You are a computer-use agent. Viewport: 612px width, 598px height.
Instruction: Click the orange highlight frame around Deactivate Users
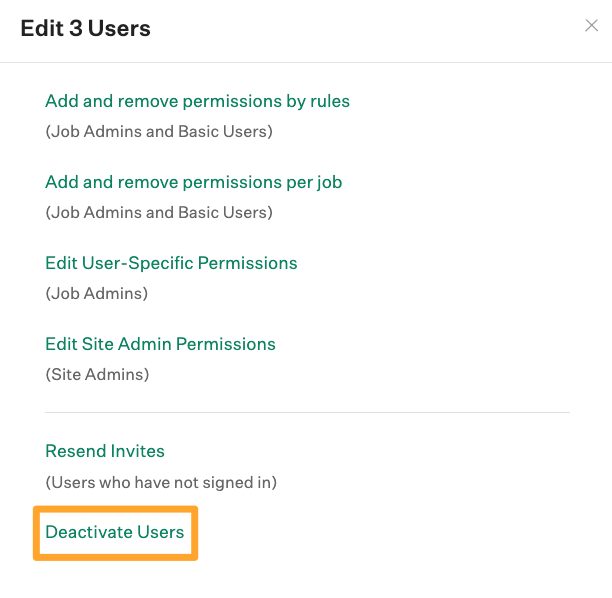pos(116,509)
